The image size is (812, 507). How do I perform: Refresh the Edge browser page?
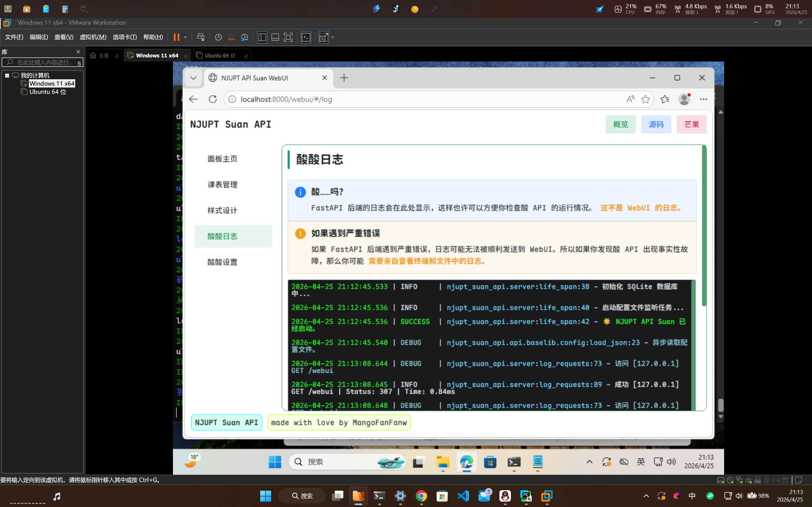(213, 99)
